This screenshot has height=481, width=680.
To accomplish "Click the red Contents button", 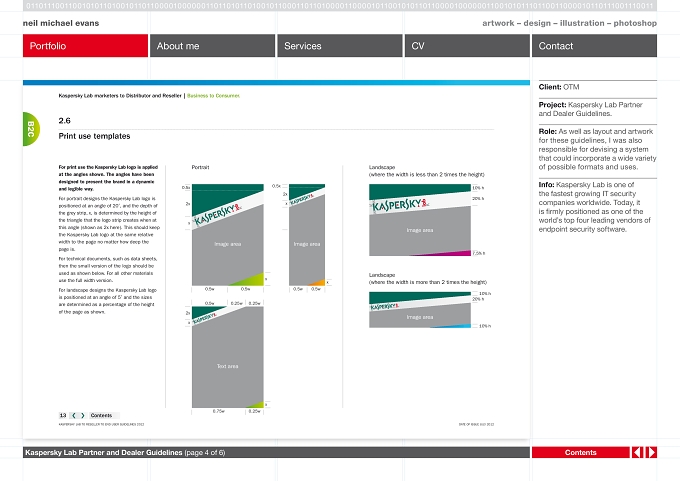I will pyautogui.click(x=581, y=452).
